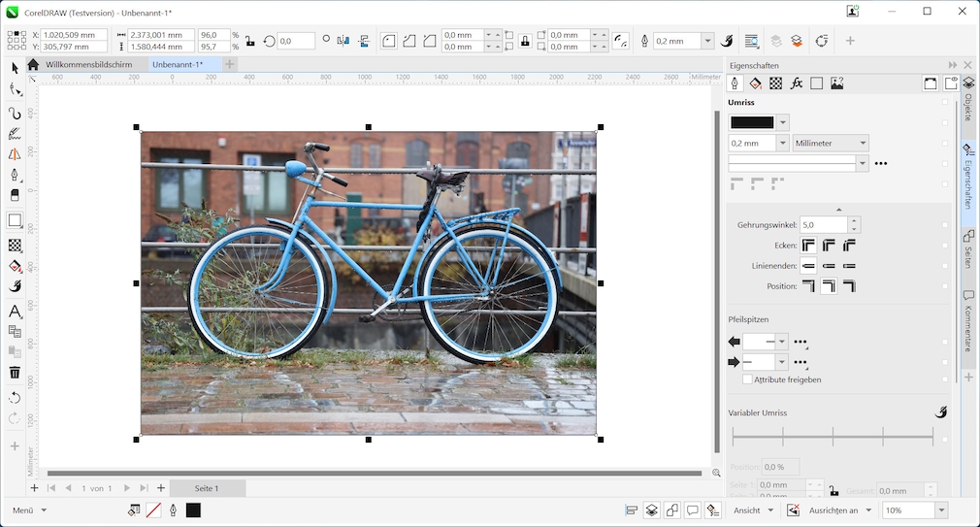Open end arrowhead dropdown

click(781, 362)
